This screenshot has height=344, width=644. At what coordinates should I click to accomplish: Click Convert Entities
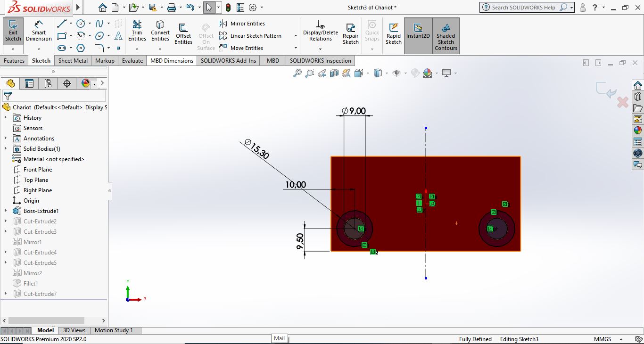pyautogui.click(x=160, y=31)
